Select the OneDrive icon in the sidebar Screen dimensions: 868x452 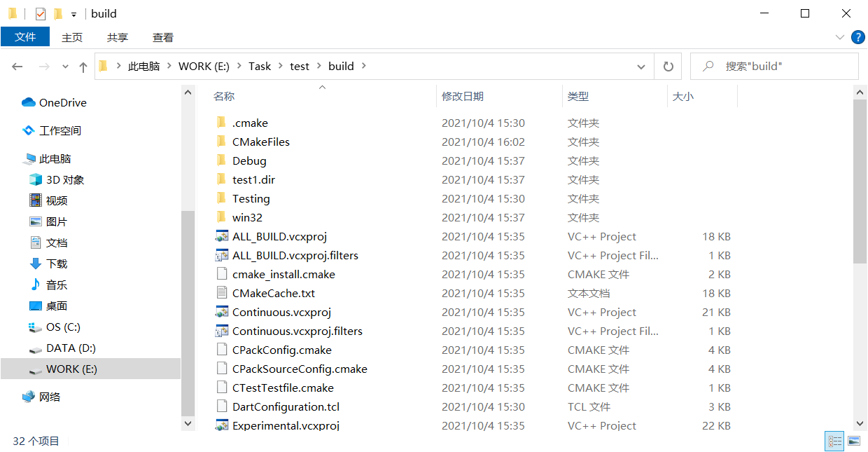point(27,102)
